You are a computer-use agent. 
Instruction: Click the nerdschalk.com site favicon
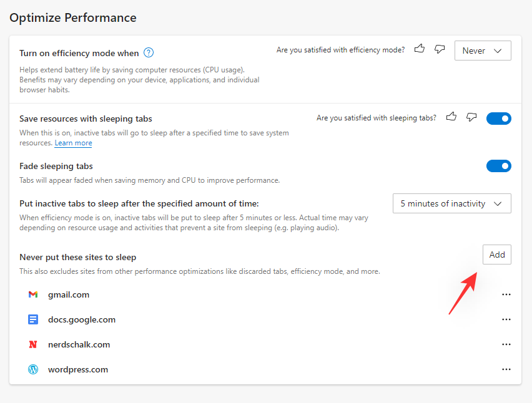pyautogui.click(x=32, y=344)
